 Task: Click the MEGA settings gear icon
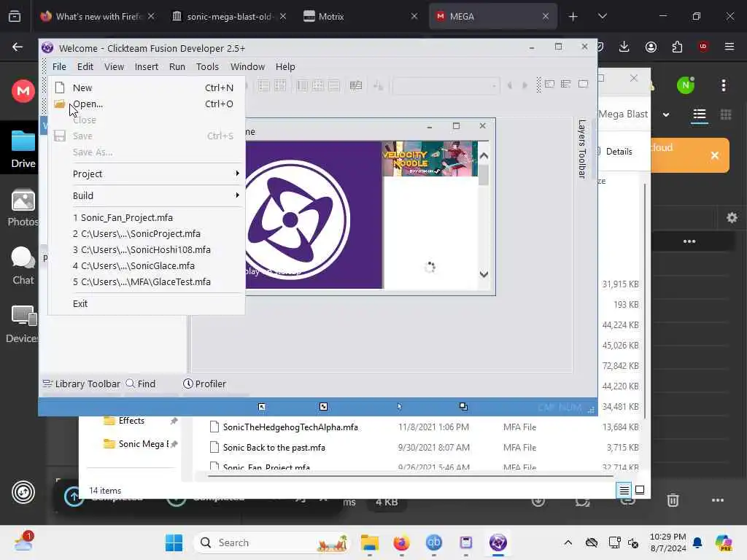732,217
